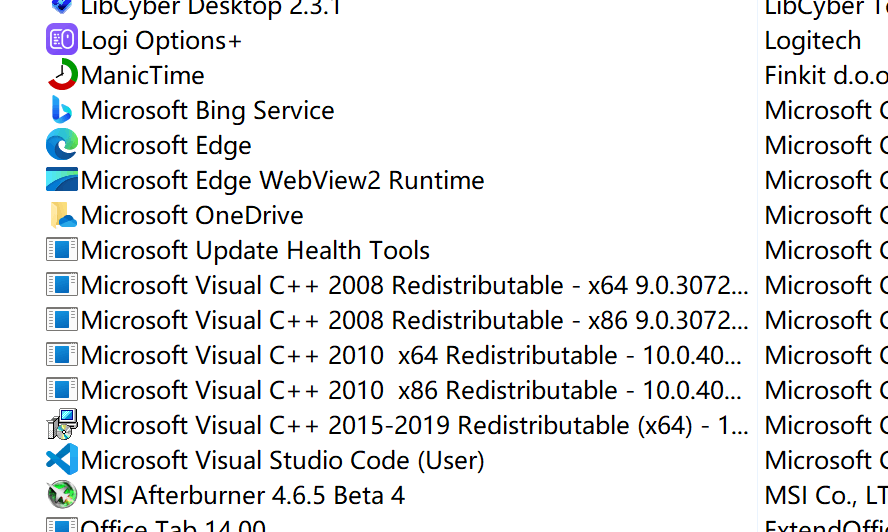Click the Visual Studio Code icon
888x532 pixels.
(x=62, y=459)
